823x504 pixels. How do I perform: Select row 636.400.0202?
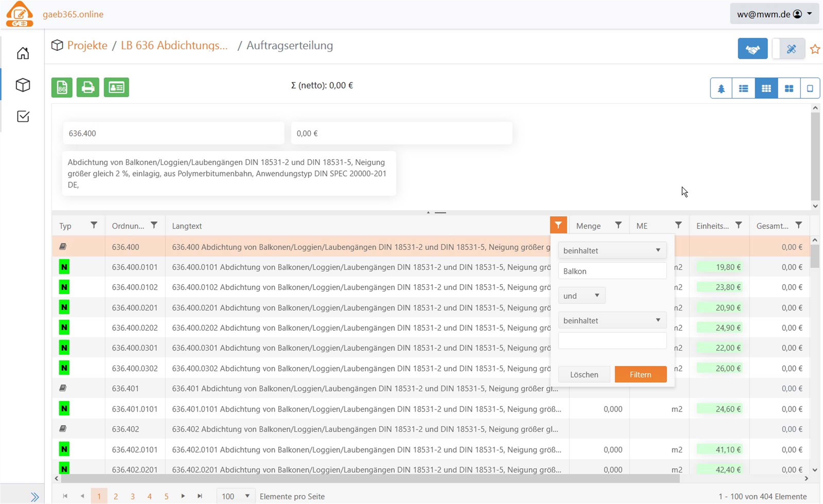pyautogui.click(x=431, y=328)
